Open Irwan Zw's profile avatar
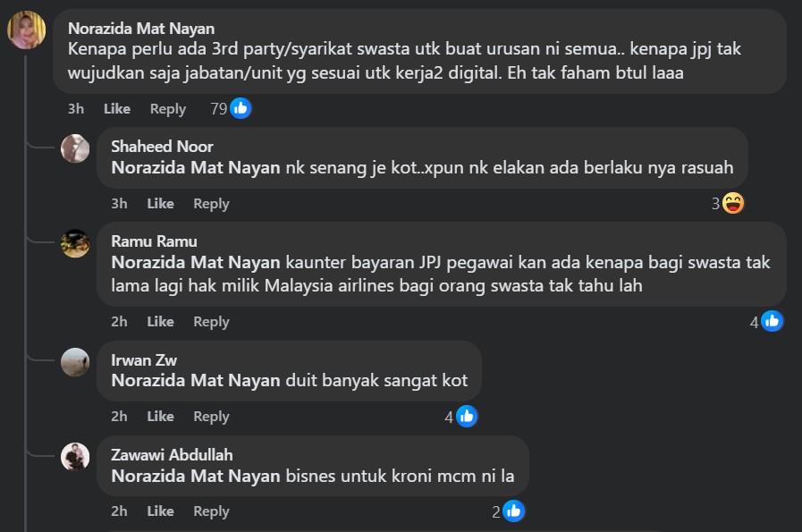Viewport: 802px width, 532px height. click(x=75, y=362)
